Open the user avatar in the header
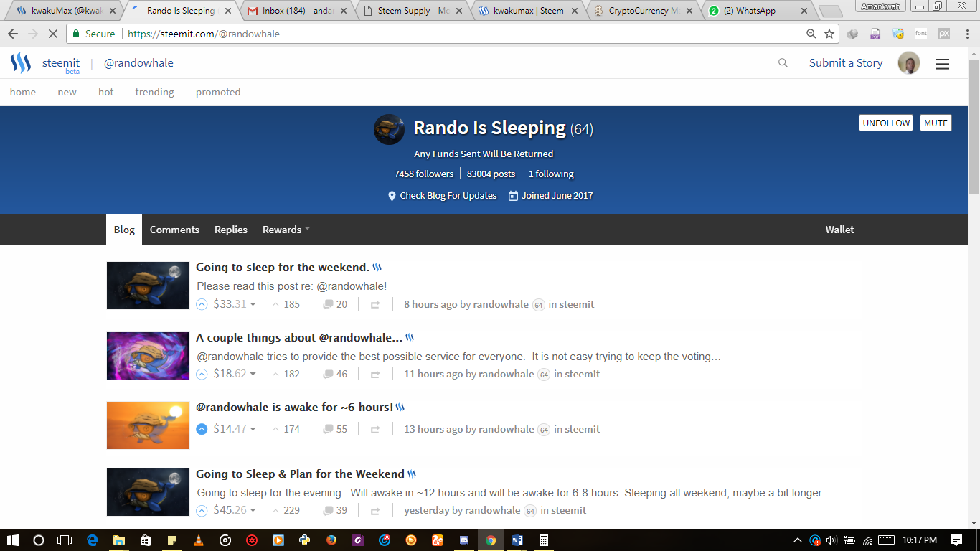The image size is (980, 551). [x=909, y=63]
